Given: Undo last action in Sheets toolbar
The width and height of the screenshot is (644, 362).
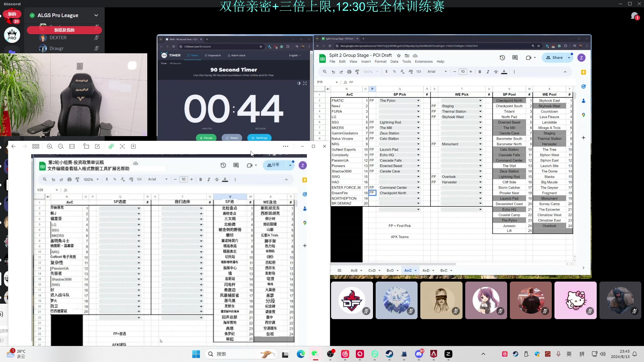Looking at the screenshot, I should [333, 72].
